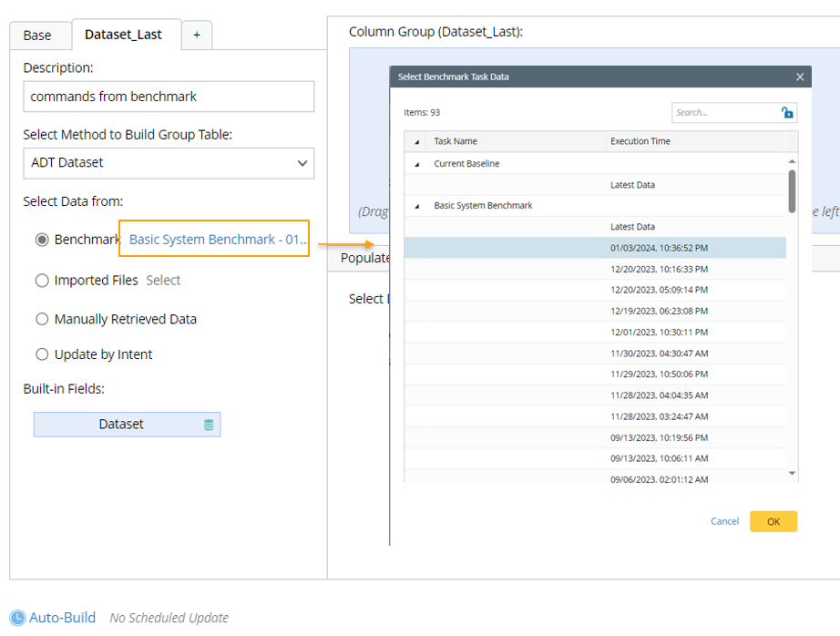Add a new tab with the plus button
840x636 pixels.
(196, 36)
